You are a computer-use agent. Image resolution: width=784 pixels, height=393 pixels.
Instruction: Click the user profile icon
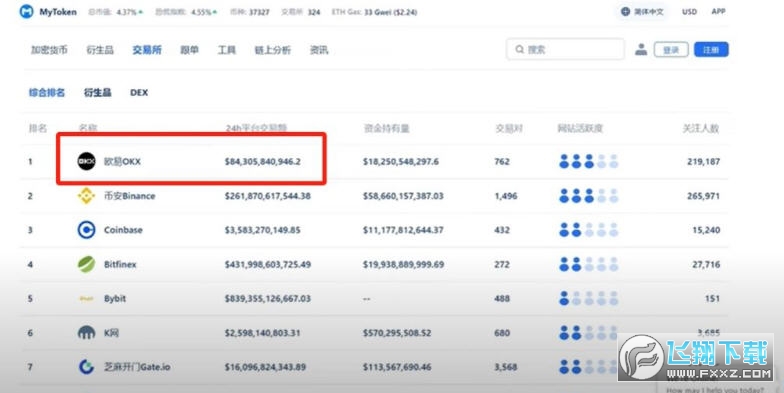click(641, 50)
